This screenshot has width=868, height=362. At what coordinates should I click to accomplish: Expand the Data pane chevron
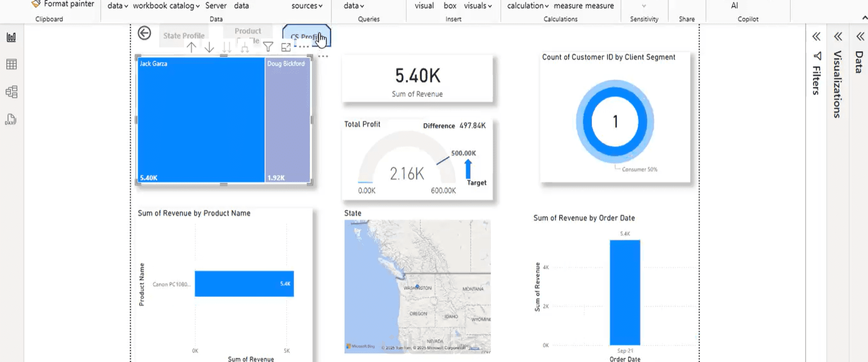[860, 37]
